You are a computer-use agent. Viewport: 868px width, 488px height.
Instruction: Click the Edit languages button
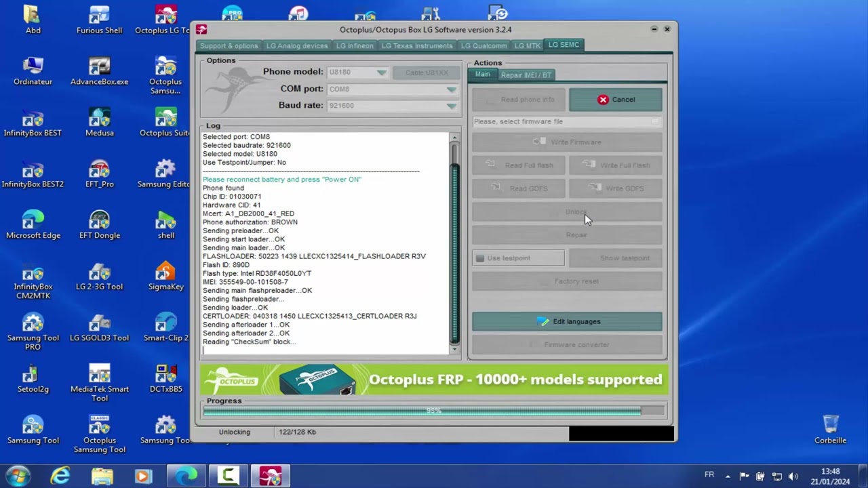(567, 321)
